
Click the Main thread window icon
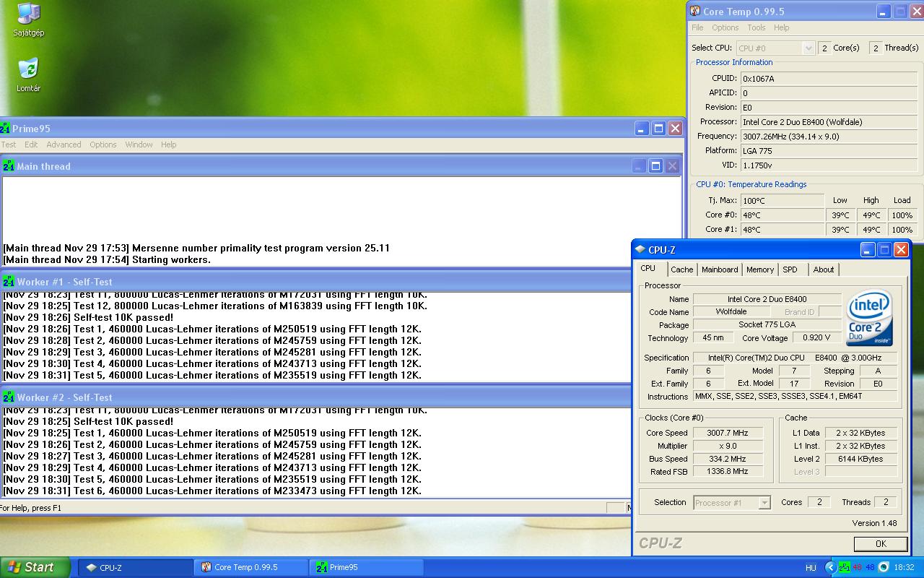click(x=9, y=166)
